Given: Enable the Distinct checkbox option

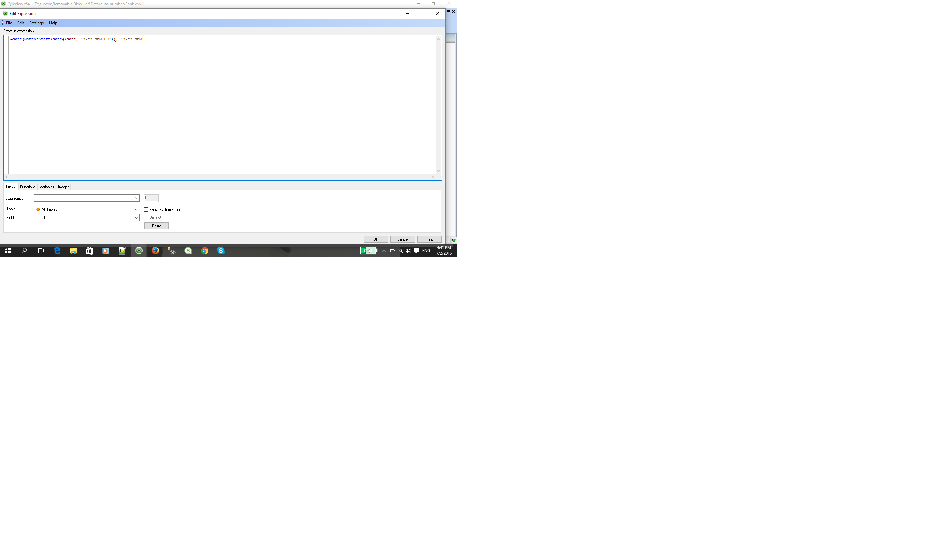Looking at the screenshot, I should coord(147,217).
